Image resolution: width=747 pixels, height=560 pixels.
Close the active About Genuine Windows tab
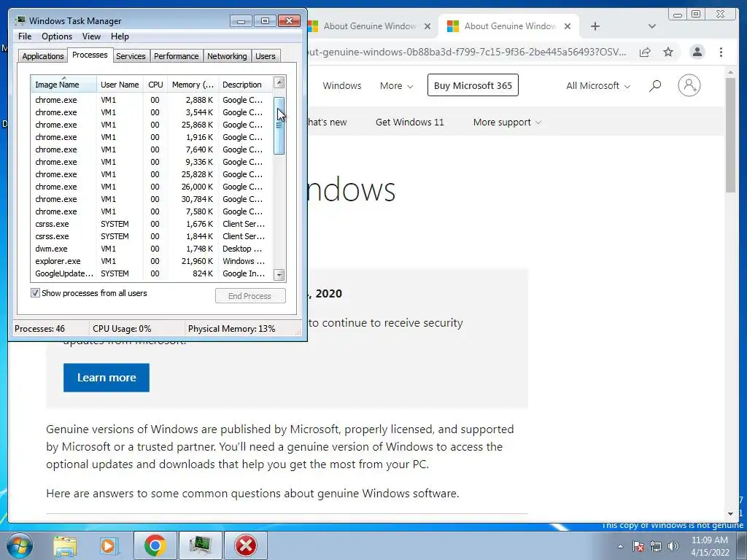pos(568,26)
